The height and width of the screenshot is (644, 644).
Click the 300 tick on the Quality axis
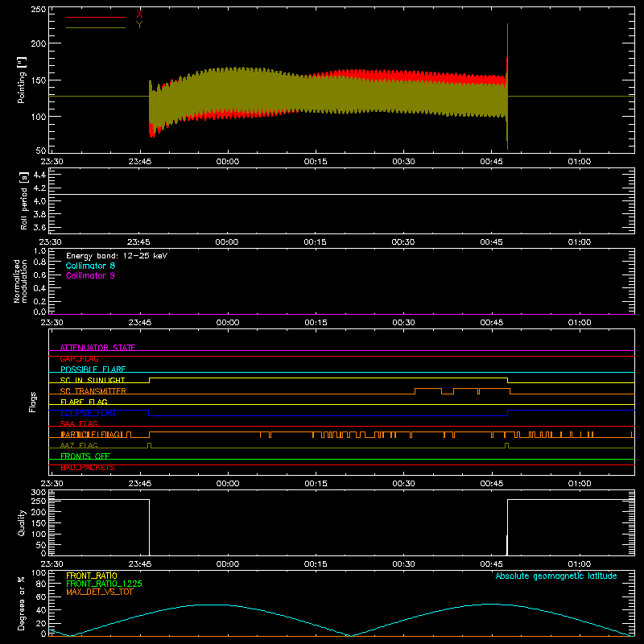pyautogui.click(x=39, y=492)
